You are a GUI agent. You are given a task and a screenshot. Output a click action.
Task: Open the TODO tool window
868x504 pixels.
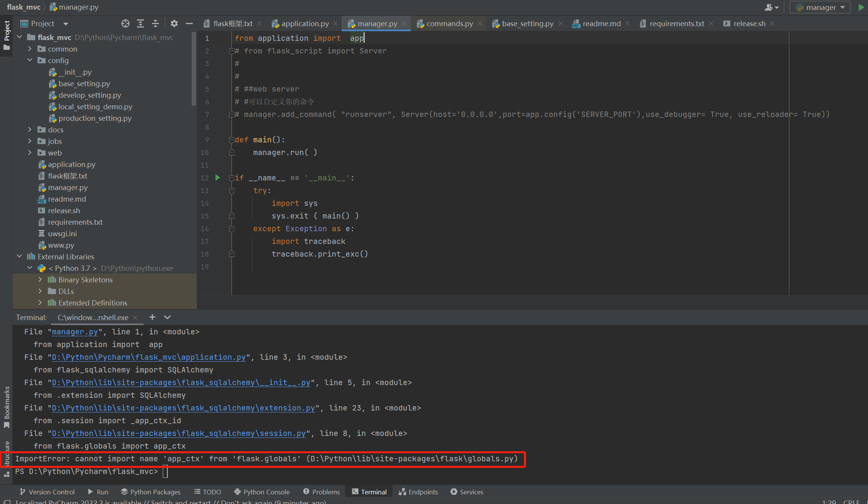(x=208, y=492)
